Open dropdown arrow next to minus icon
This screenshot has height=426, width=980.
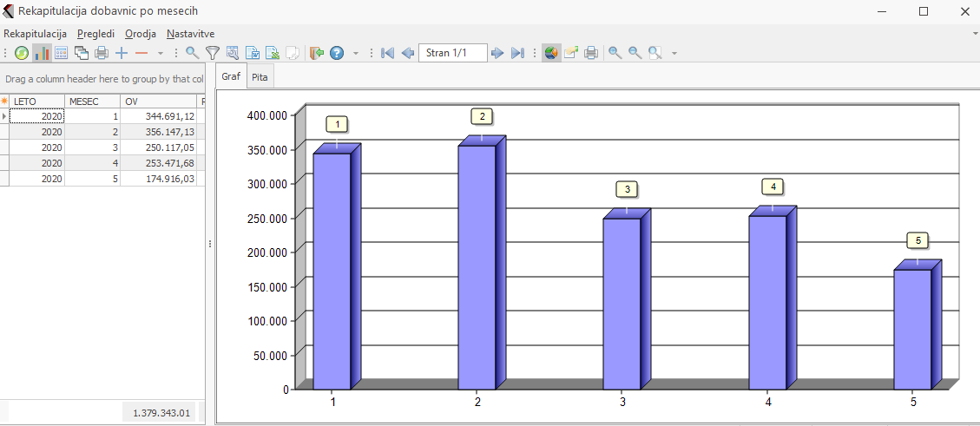(x=161, y=54)
